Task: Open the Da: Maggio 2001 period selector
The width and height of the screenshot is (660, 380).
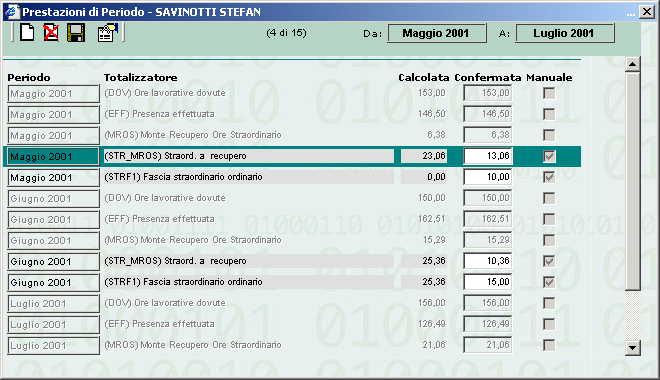Action: (436, 33)
